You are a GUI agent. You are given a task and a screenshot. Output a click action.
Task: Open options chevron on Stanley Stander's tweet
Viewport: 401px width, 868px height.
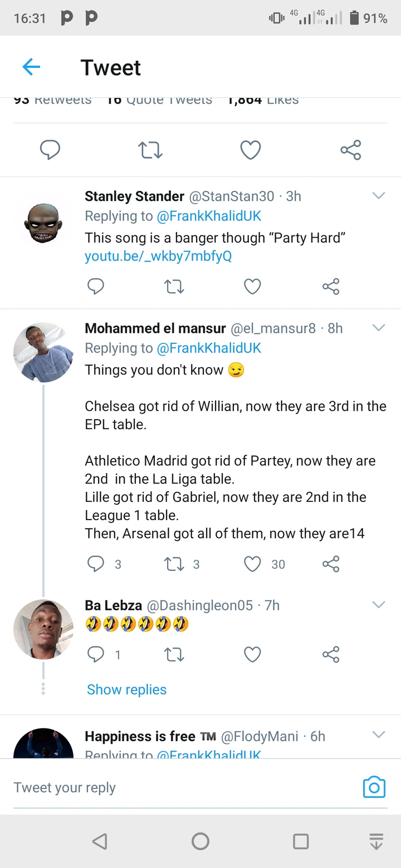(x=378, y=196)
